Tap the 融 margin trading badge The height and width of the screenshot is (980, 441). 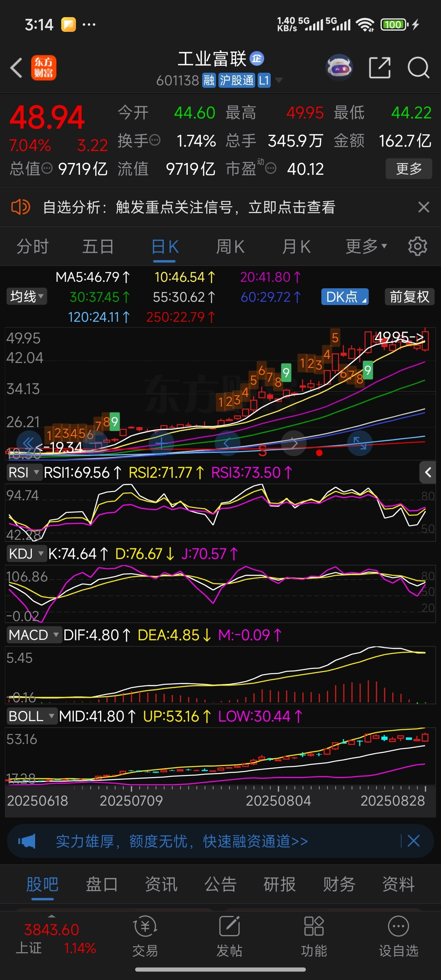pyautogui.click(x=209, y=80)
